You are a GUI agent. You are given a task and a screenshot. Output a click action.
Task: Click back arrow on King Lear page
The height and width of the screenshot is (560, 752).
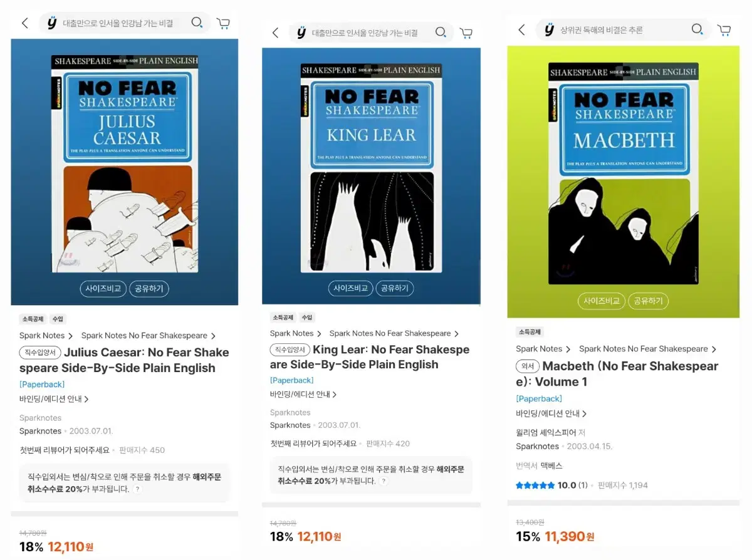click(x=275, y=33)
